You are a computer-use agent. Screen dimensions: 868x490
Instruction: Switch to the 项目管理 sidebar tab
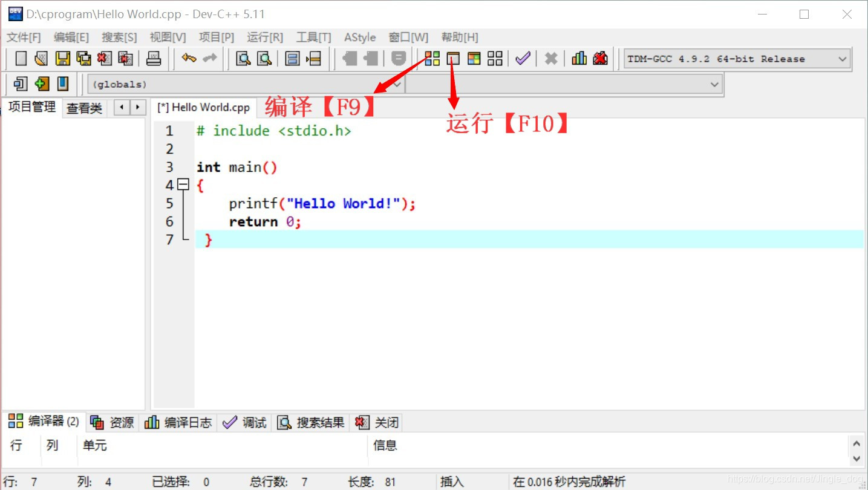tap(32, 108)
